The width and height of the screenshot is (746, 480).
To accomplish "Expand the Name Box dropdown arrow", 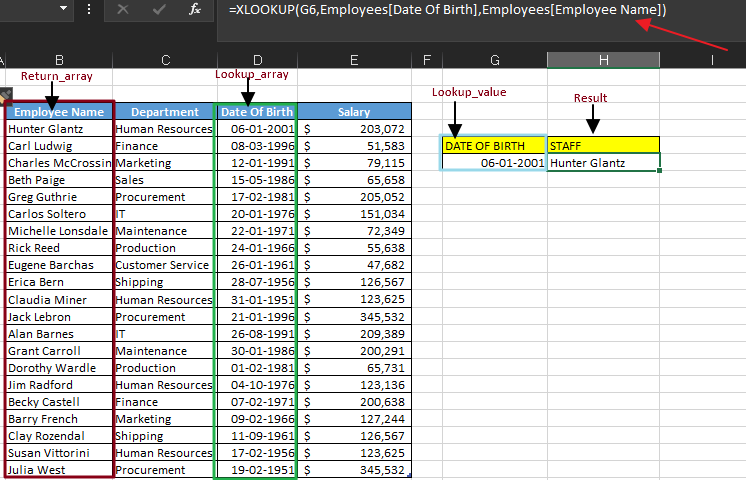I will tap(63, 8).
